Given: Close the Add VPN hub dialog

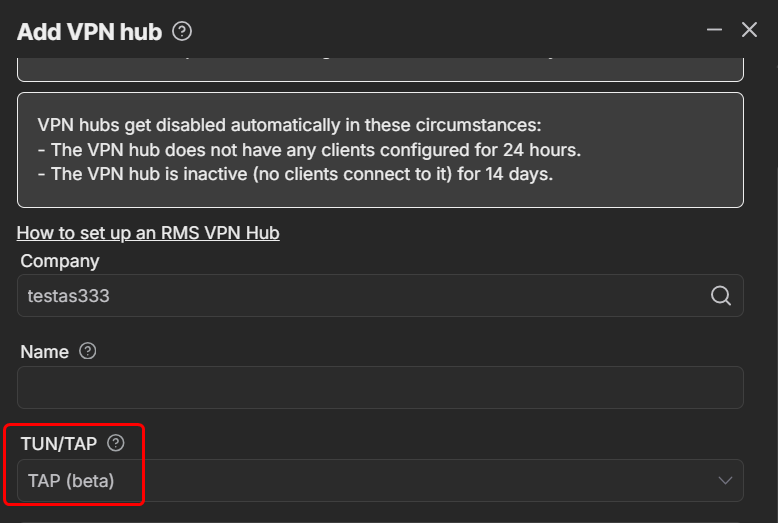Looking at the screenshot, I should pos(749,30).
